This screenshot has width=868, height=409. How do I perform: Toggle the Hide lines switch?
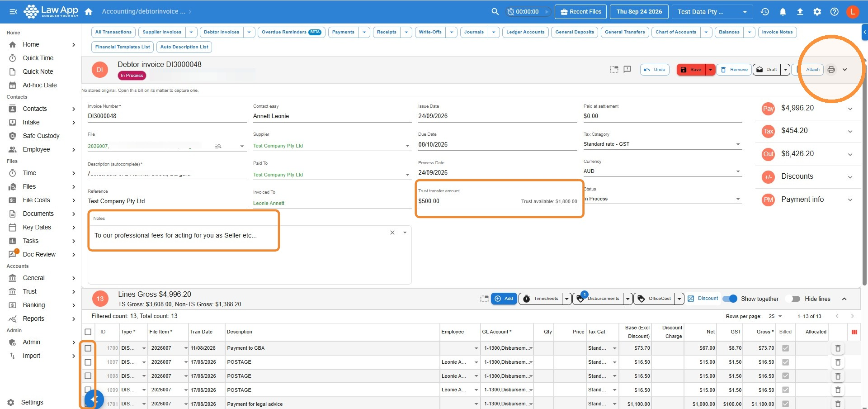[793, 299]
